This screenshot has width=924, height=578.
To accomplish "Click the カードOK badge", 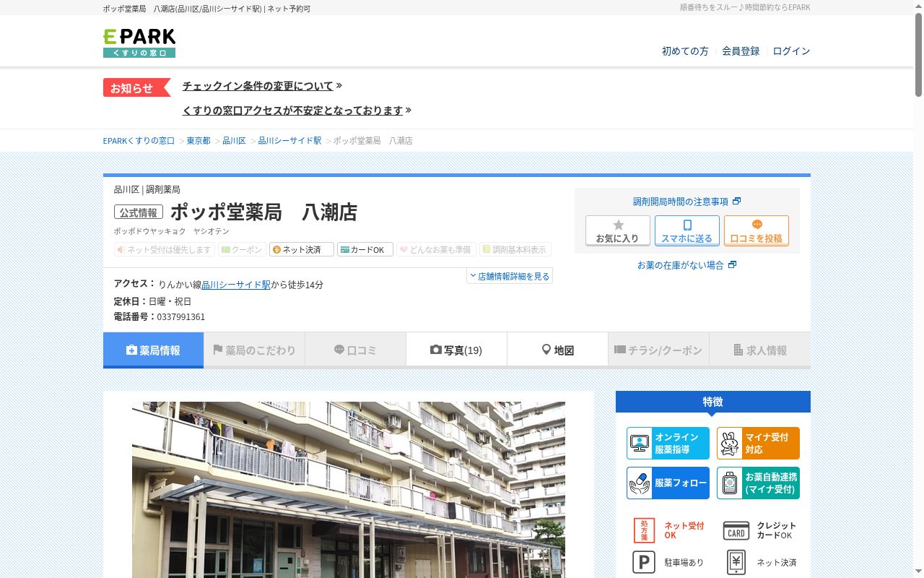I will tap(365, 249).
